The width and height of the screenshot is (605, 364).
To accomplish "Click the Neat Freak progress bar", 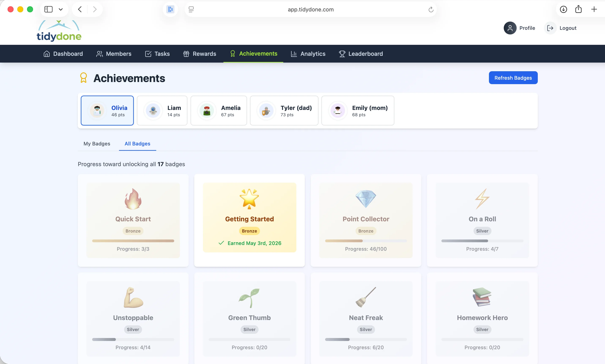I will [366, 339].
